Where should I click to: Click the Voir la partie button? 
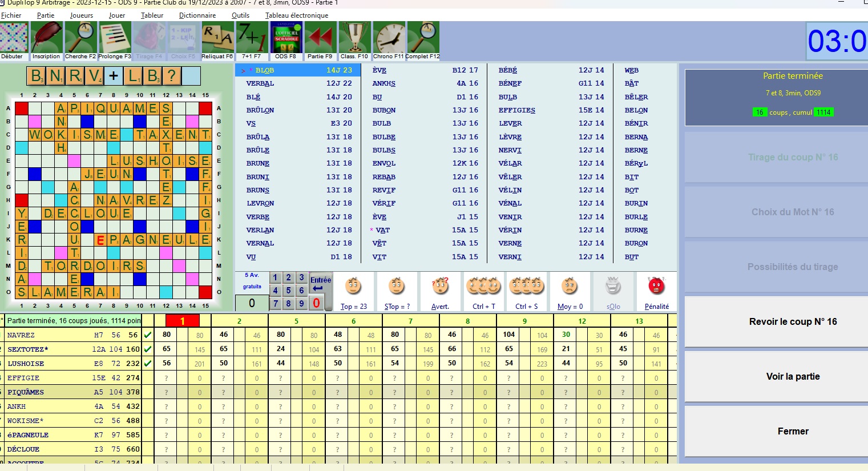(x=793, y=376)
